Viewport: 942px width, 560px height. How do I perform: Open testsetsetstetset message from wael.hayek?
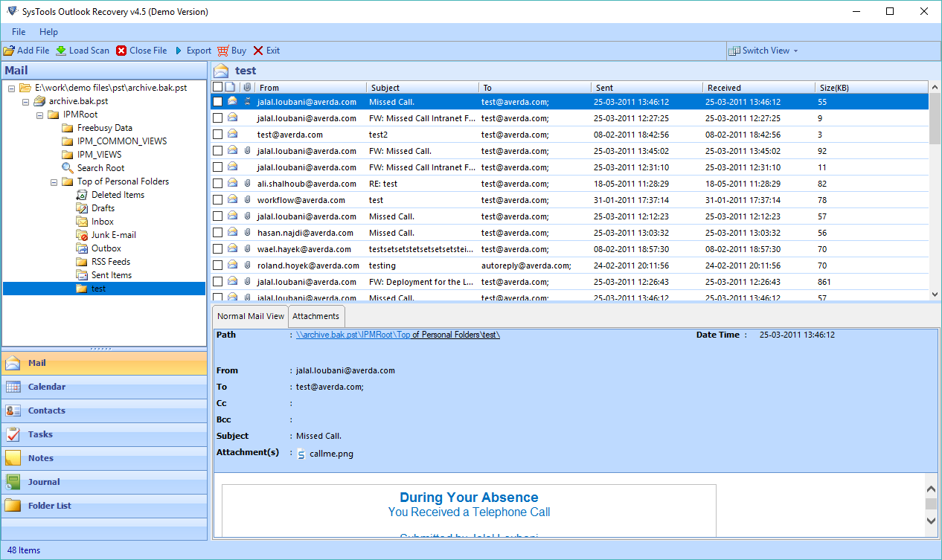pos(570,249)
